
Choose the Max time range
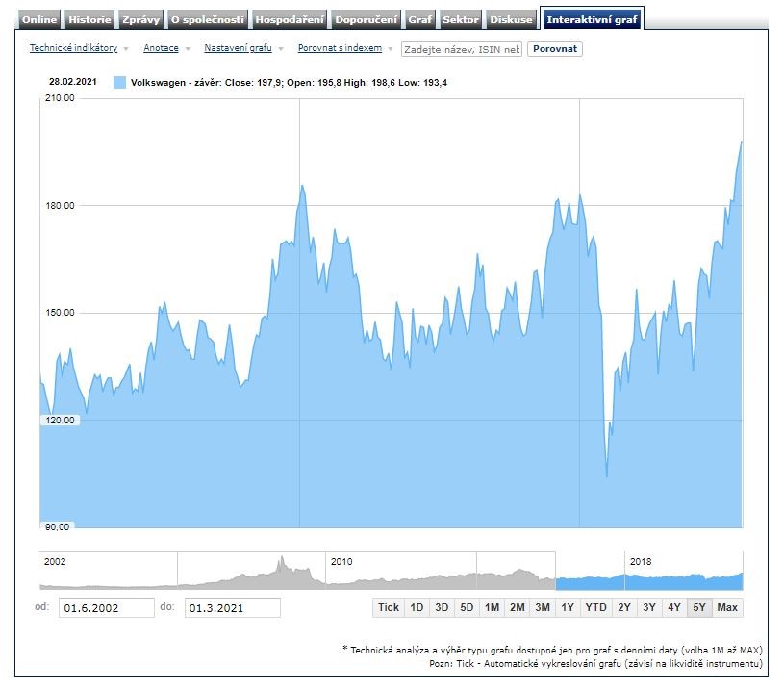(727, 607)
